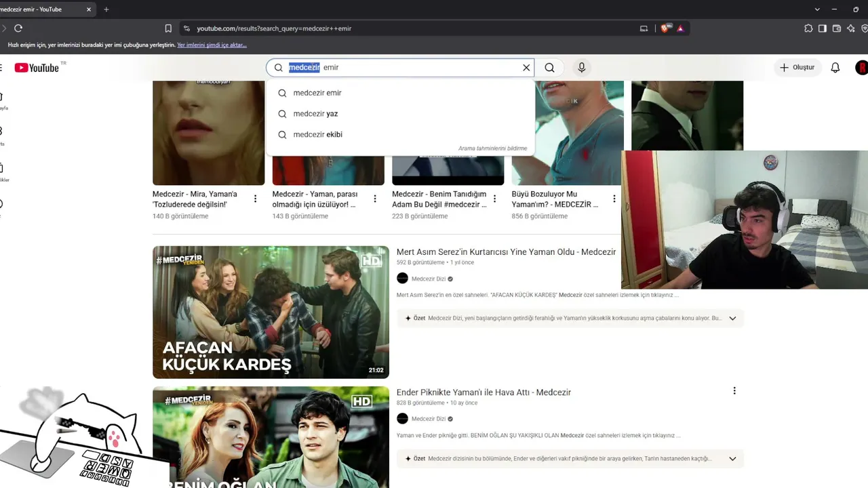Open the Brave Rewards triangle icon
The image size is (868, 488).
(680, 28)
